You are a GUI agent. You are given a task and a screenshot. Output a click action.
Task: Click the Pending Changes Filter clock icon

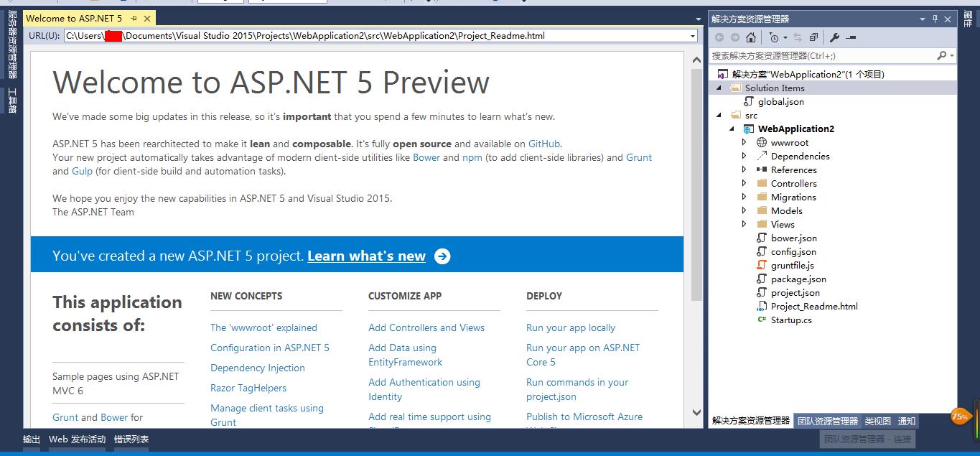tap(773, 37)
